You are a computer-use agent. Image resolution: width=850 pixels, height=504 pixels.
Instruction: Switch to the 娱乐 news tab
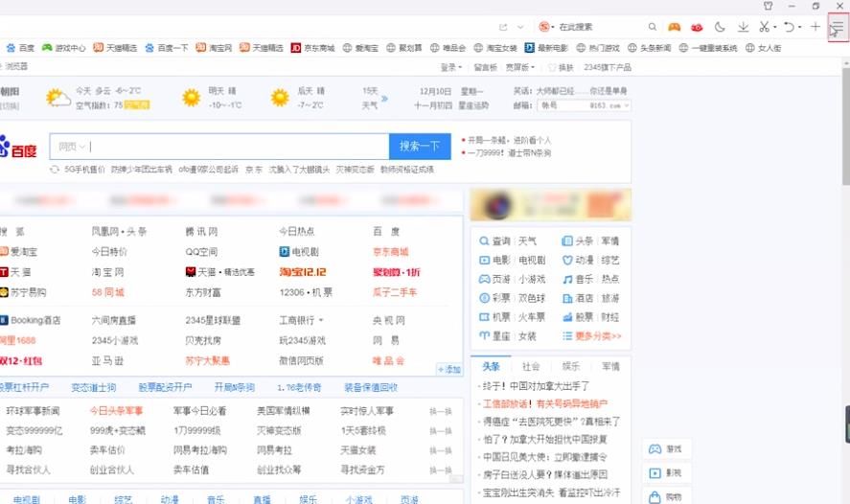click(x=571, y=366)
